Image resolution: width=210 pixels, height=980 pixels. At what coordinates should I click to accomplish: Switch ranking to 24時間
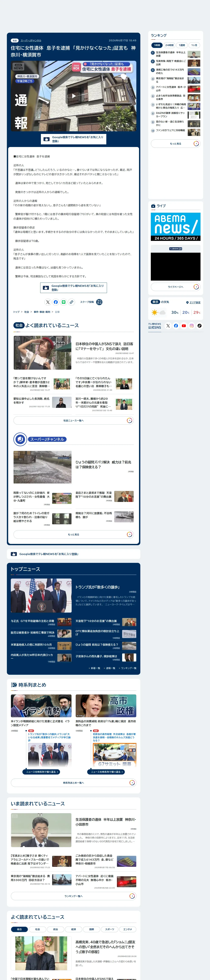point(169,45)
